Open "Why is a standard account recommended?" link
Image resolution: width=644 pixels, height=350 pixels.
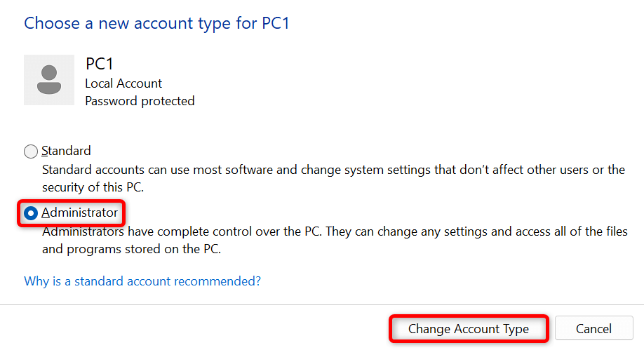click(x=142, y=281)
